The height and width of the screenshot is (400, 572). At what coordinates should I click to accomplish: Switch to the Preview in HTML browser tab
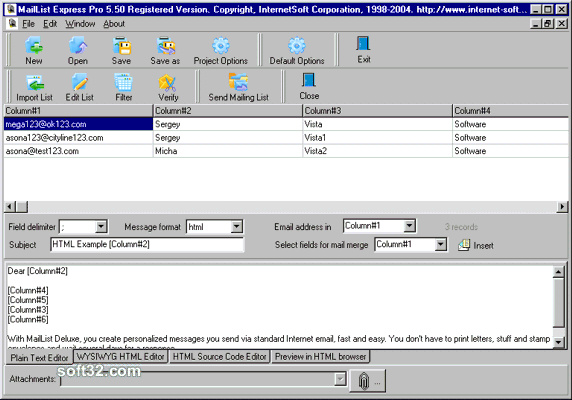(x=320, y=357)
